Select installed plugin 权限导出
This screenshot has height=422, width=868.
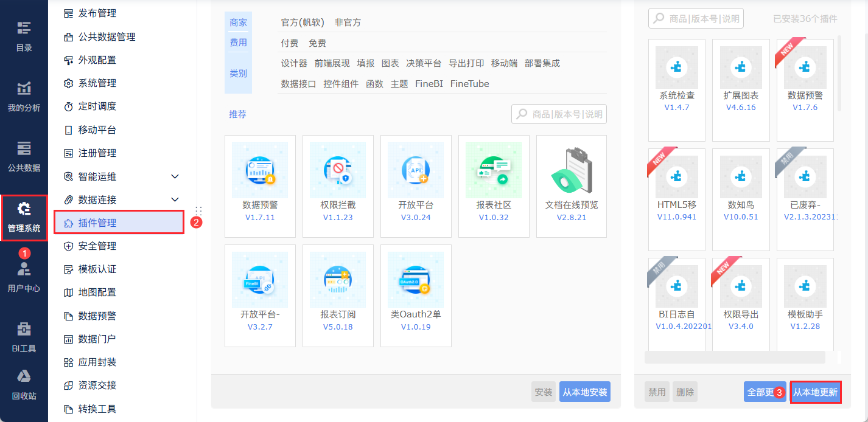point(741,305)
